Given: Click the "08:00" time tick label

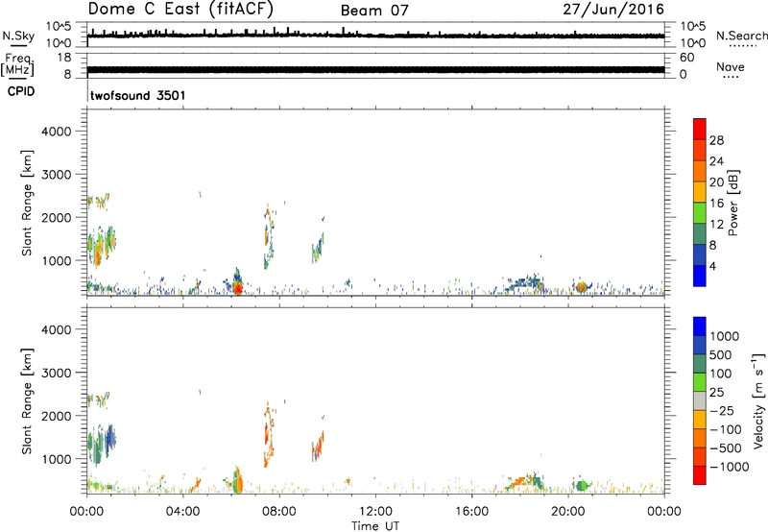Looking at the screenshot, I should pos(279,512).
